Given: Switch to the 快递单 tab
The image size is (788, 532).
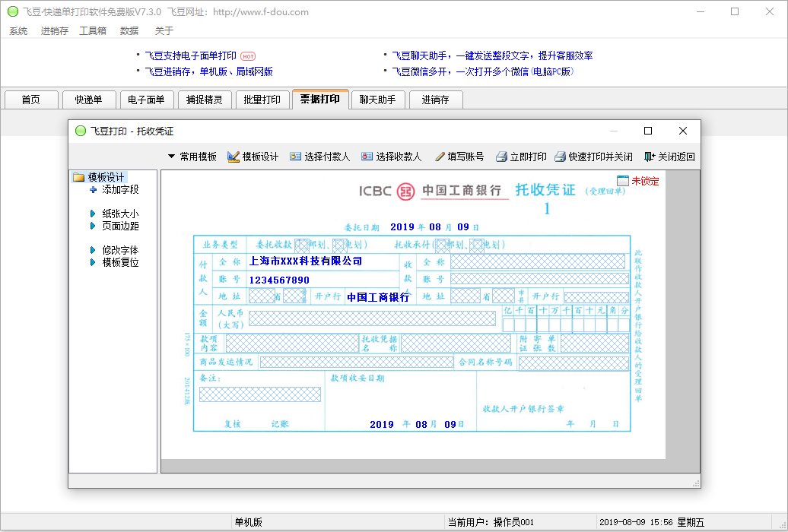Looking at the screenshot, I should click(x=89, y=100).
